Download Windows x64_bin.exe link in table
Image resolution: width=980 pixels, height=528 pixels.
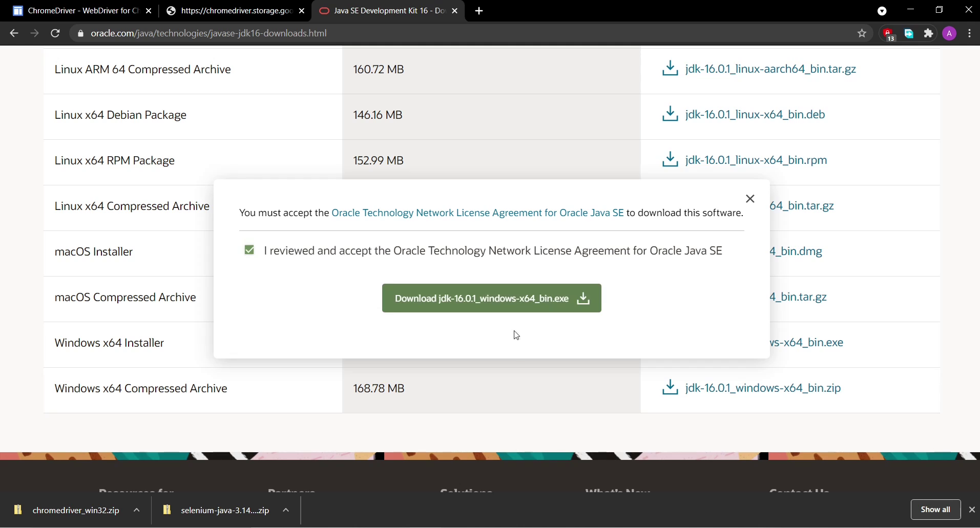[807, 343]
